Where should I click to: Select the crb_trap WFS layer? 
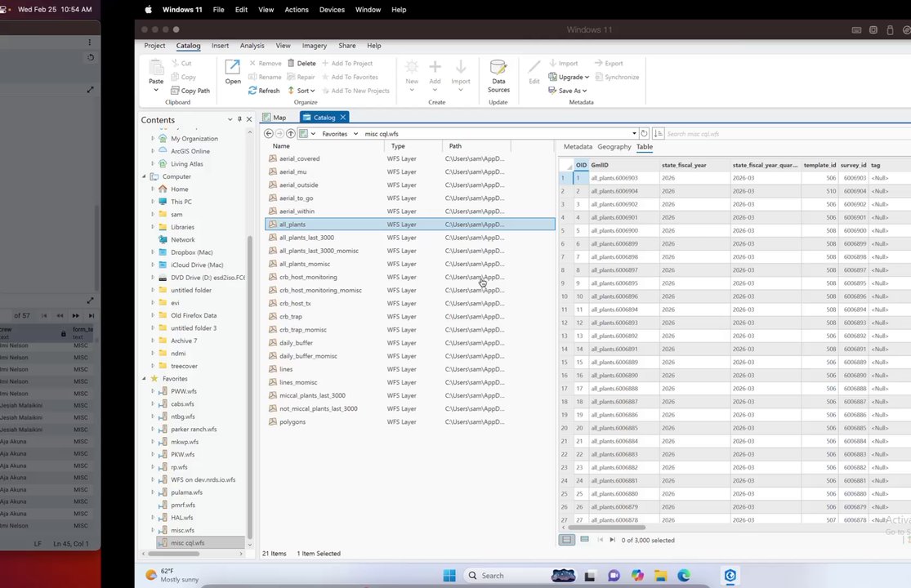[409, 316]
